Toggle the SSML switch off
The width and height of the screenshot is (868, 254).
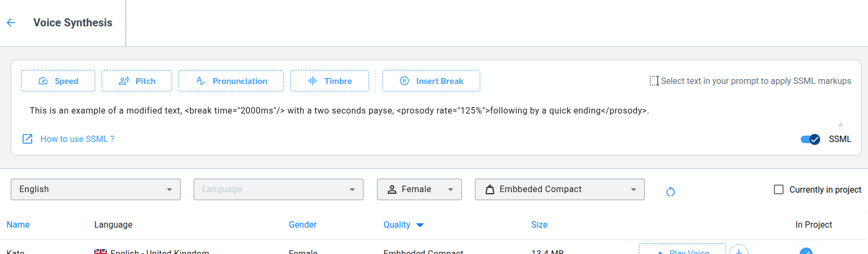(810, 139)
